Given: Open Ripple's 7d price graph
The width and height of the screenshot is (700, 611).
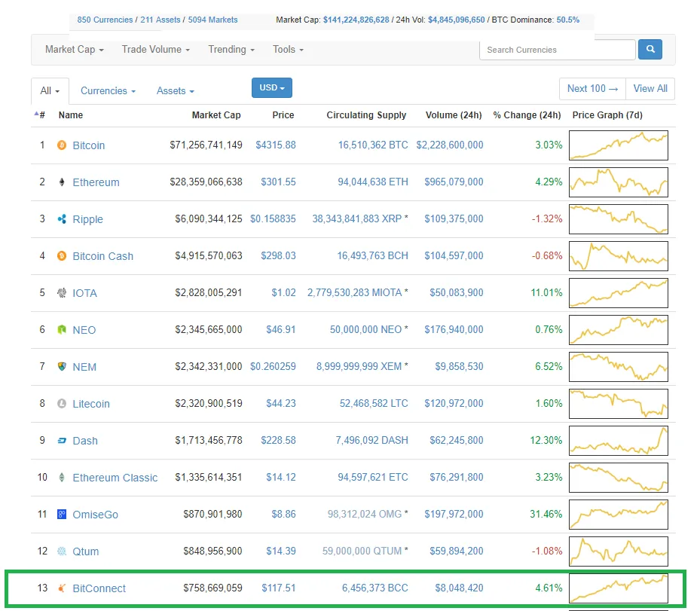Looking at the screenshot, I should point(619,219).
